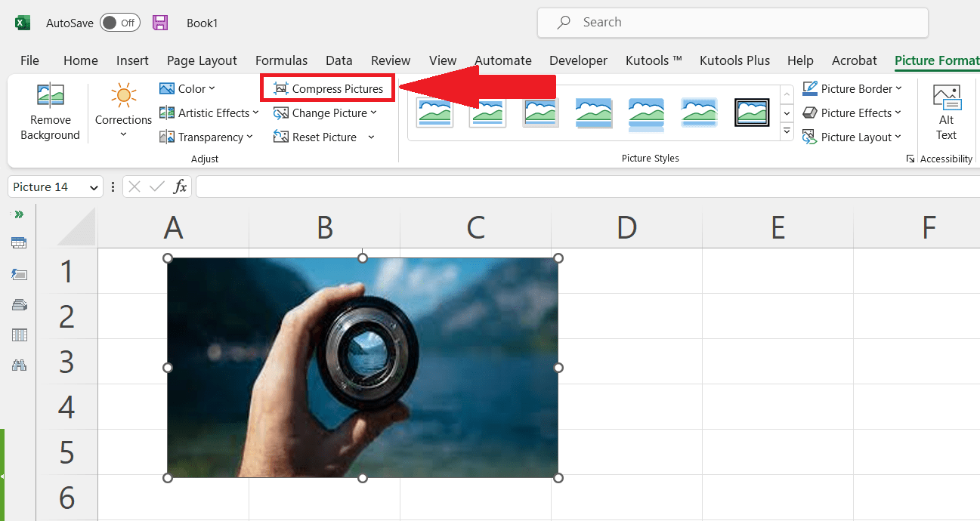Click inside the Search box

732,22
